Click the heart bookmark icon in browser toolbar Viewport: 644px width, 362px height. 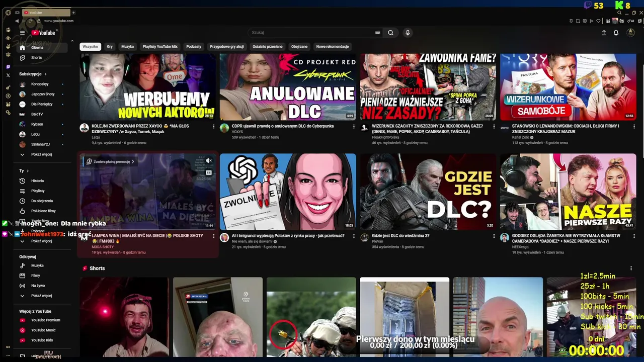click(x=598, y=21)
